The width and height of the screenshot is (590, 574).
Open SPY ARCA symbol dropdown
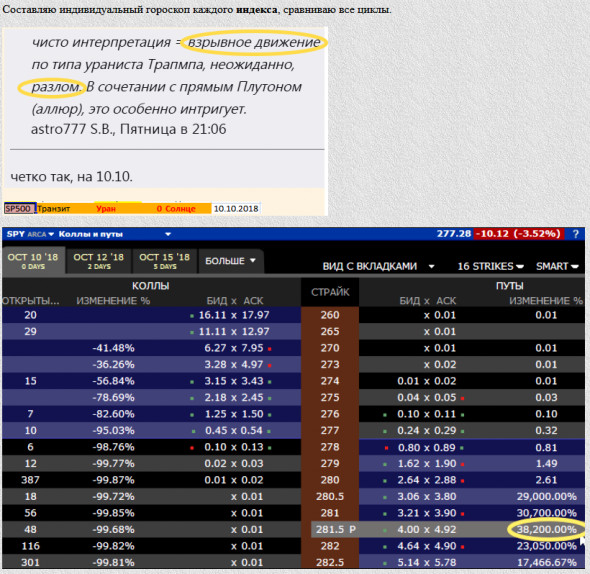coord(30,234)
